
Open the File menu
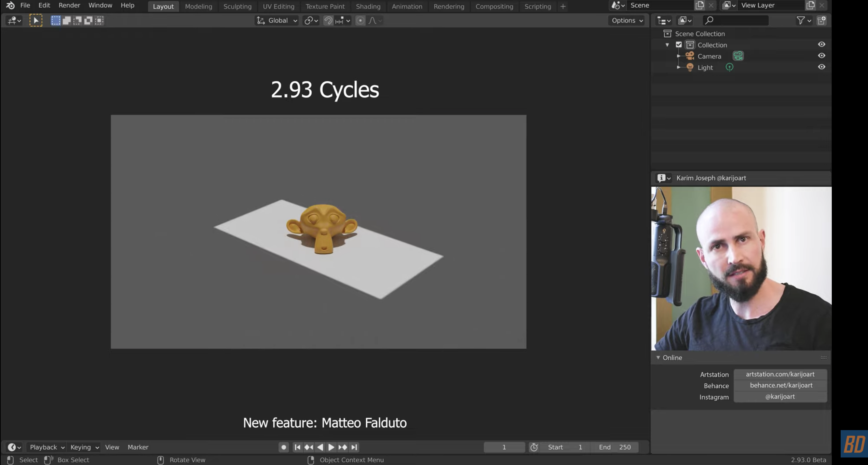coord(25,5)
